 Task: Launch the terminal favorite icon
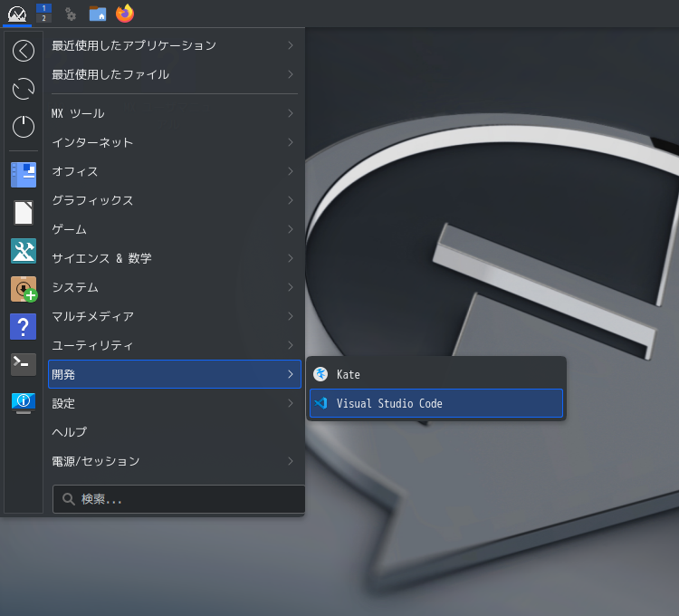click(x=24, y=364)
